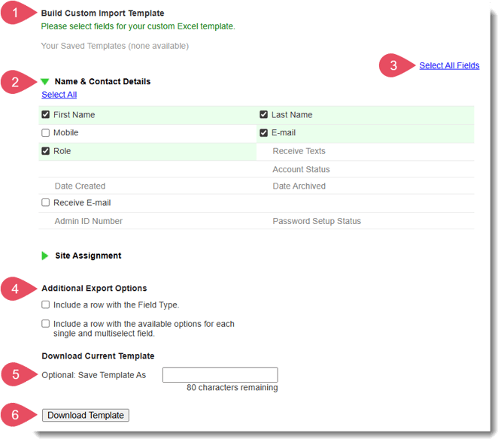504x445 pixels.
Task: Click the red callout marker number 2
Action: pyautogui.click(x=14, y=82)
